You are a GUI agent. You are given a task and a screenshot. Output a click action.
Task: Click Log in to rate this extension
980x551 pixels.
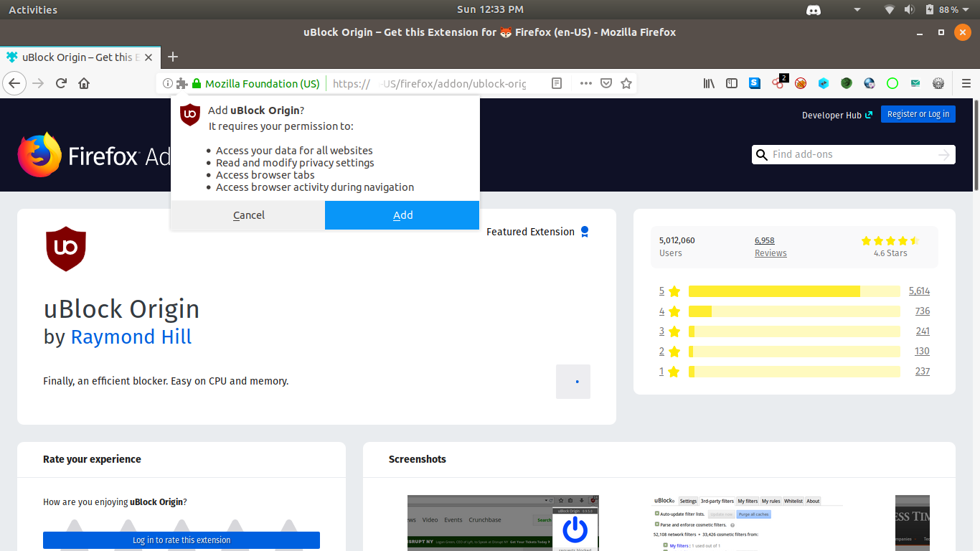click(x=182, y=540)
